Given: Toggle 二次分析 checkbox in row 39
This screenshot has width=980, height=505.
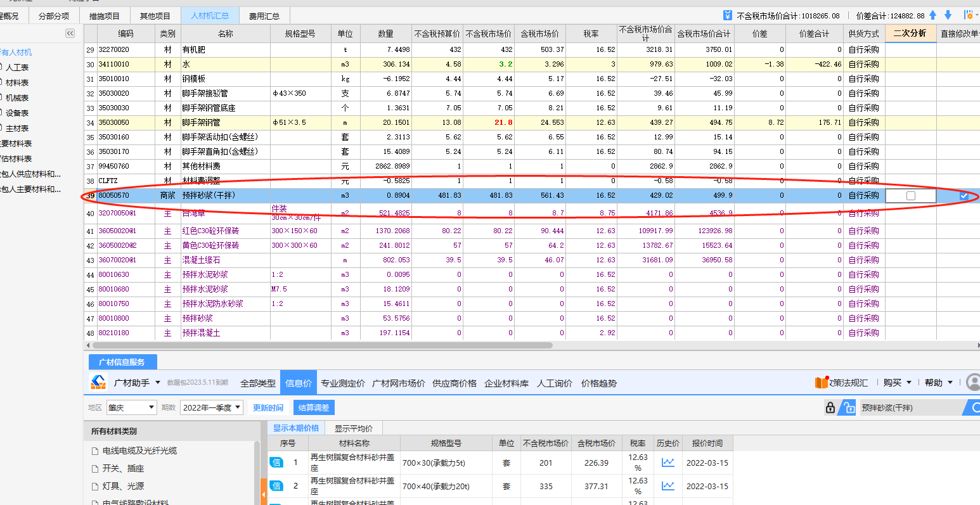Looking at the screenshot, I should 911,196.
